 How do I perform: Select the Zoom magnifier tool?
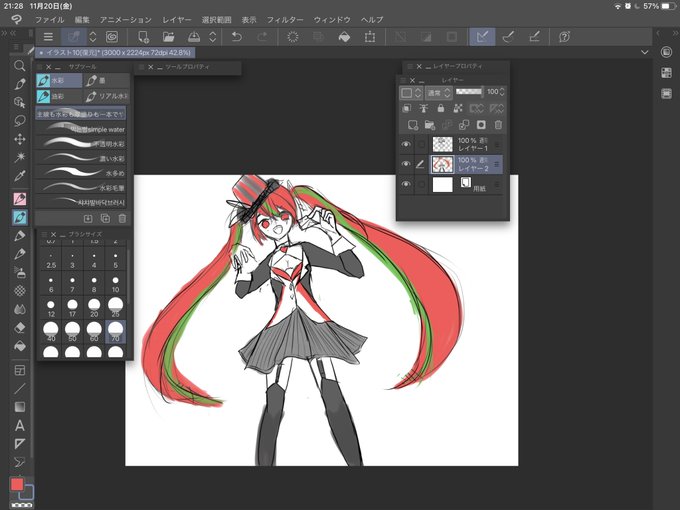[20, 66]
